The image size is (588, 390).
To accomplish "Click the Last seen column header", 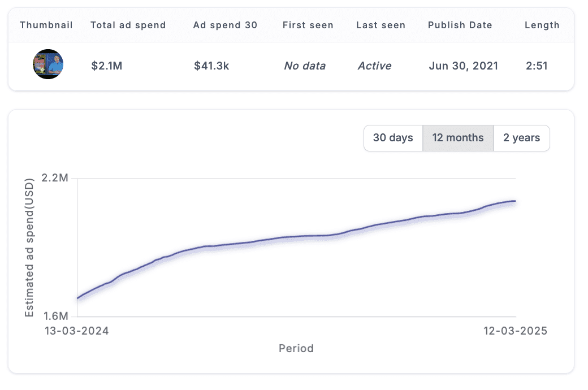I will click(x=381, y=25).
